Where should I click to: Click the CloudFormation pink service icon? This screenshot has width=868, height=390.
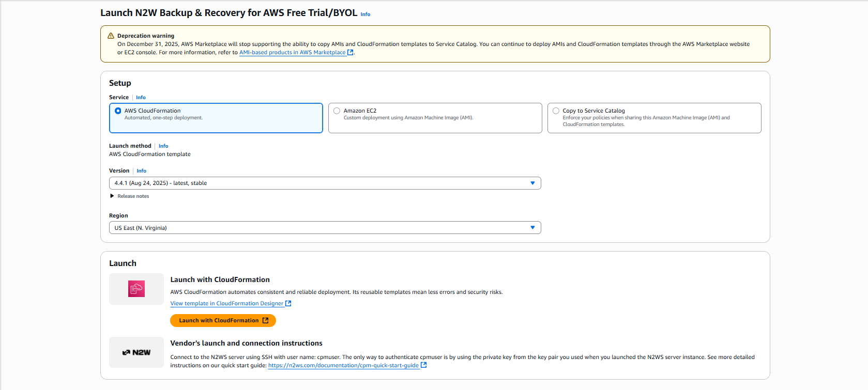pyautogui.click(x=136, y=289)
